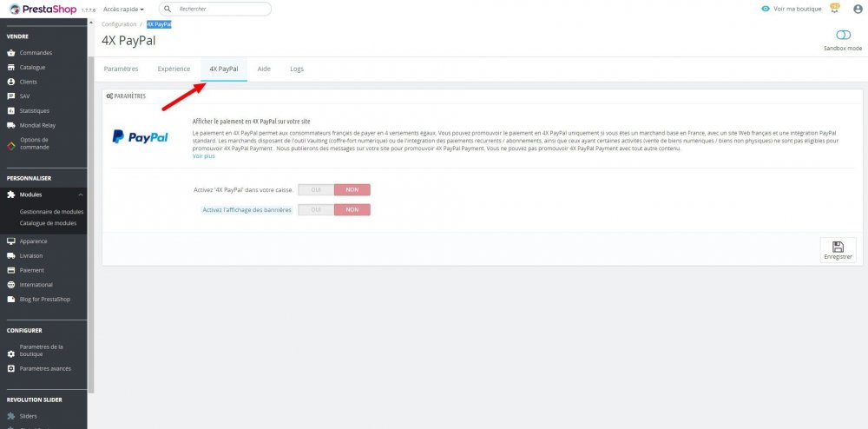Click the Options de commande icon

coord(10,146)
